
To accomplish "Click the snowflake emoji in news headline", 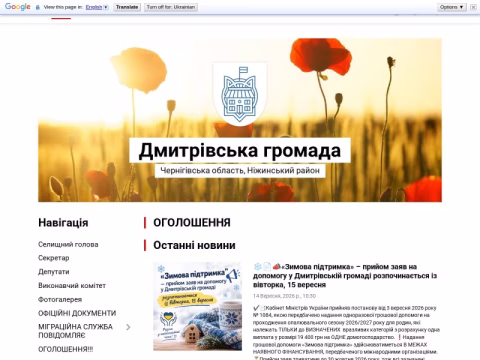I will [257, 267].
